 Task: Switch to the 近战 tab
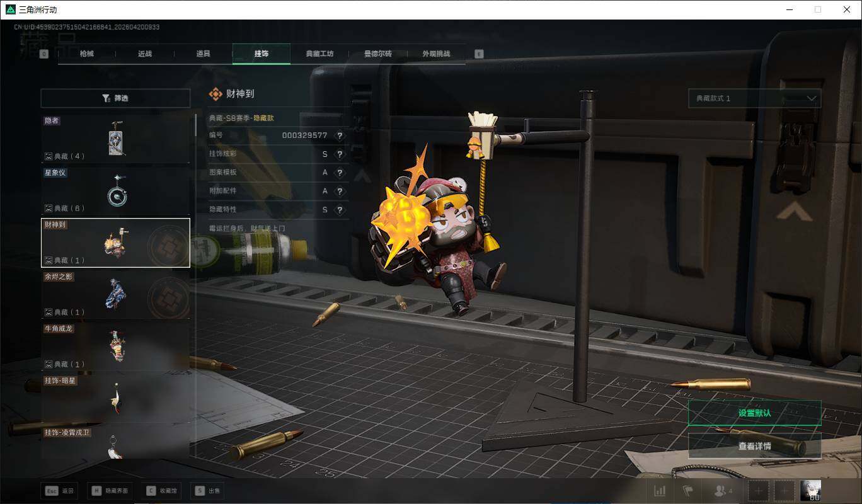tap(145, 54)
